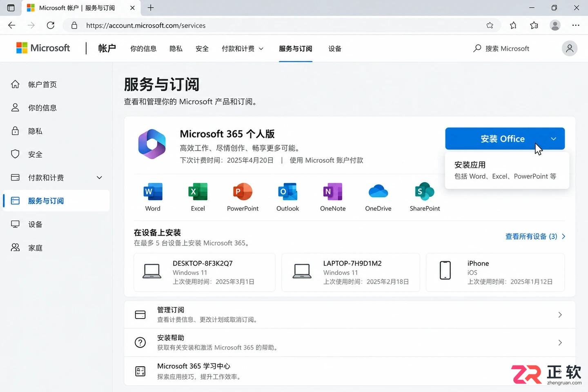Open 安装帮助 row
This screenshot has height=392, width=588.
[350, 343]
